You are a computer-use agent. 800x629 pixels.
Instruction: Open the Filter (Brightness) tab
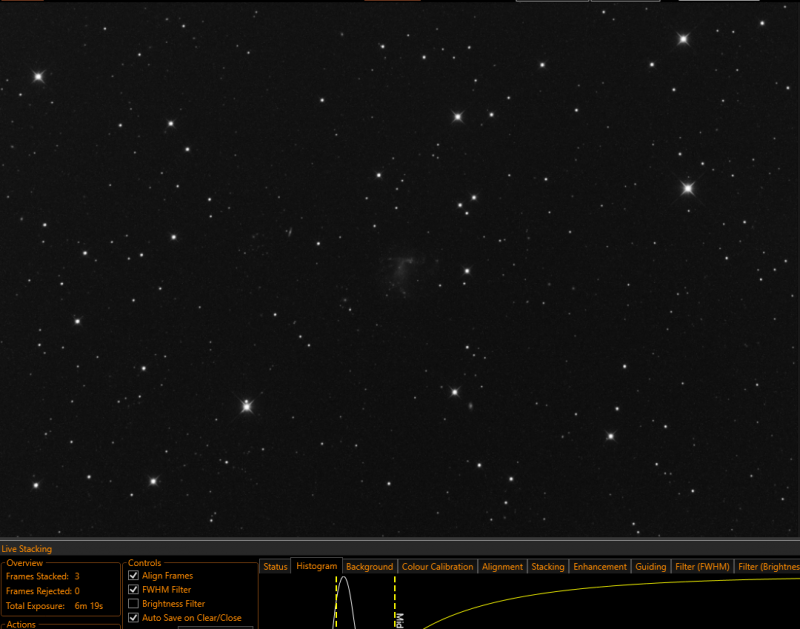[767, 566]
